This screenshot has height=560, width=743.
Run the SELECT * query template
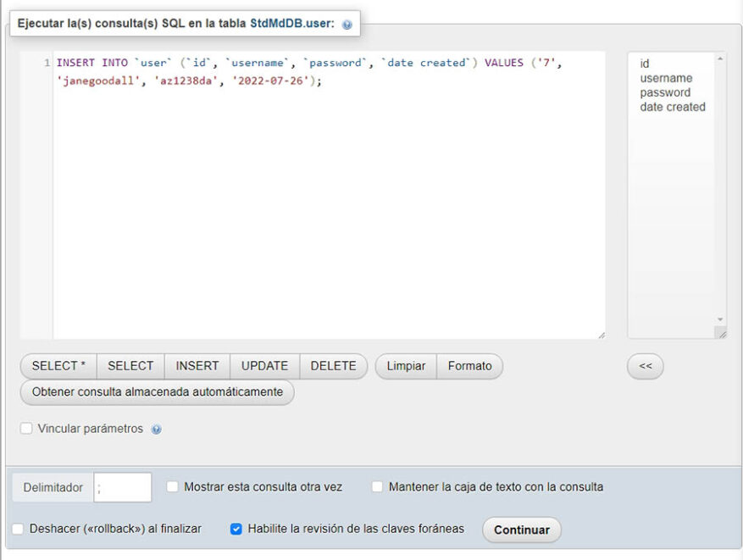click(58, 366)
